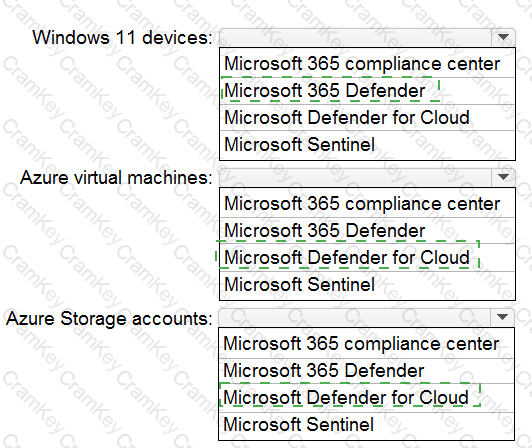Viewport: 532px width, 448px height.
Task: Pick Microsoft Defender for Cloud for Azure Storage accounts
Action: pos(366,397)
